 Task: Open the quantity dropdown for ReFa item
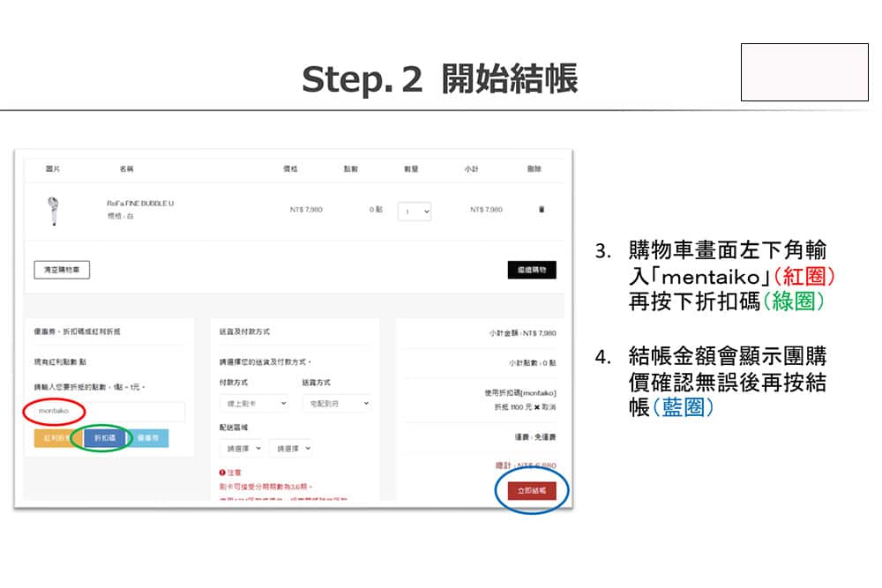click(414, 212)
